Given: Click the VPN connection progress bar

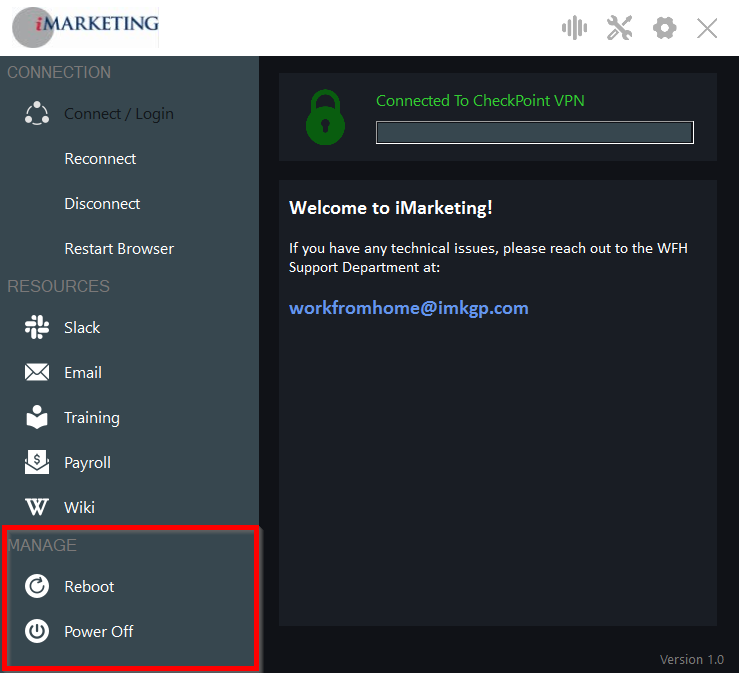Looking at the screenshot, I should point(534,133).
